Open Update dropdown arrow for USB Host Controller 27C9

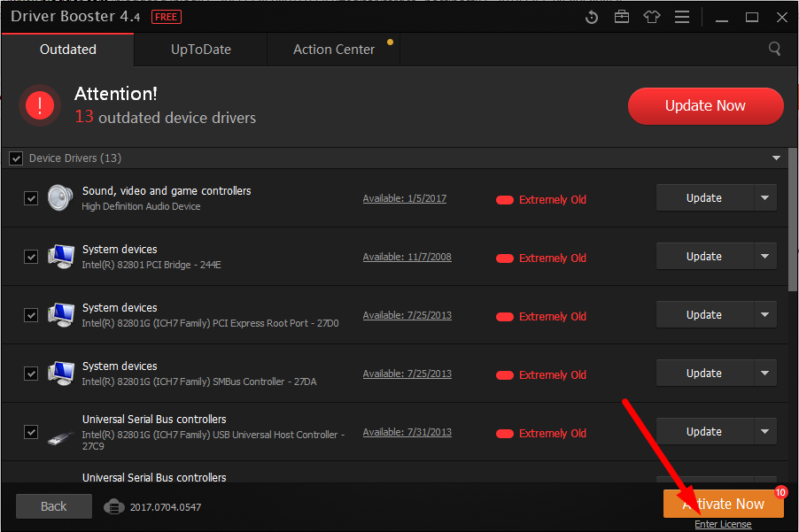[x=764, y=432]
